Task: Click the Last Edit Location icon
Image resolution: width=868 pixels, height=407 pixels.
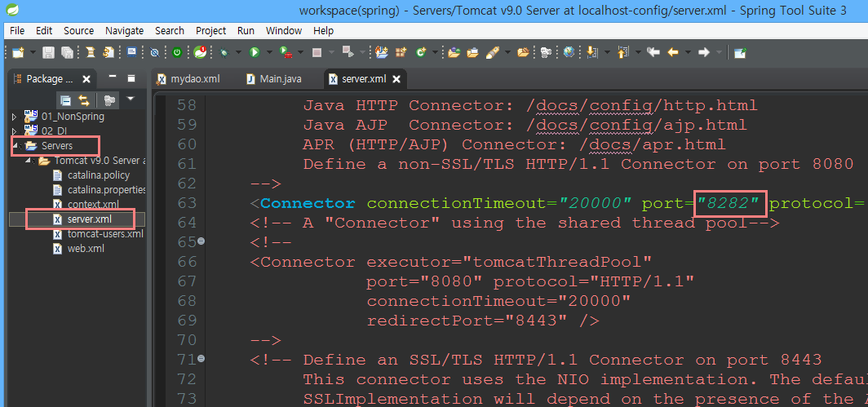Action: coord(653,52)
